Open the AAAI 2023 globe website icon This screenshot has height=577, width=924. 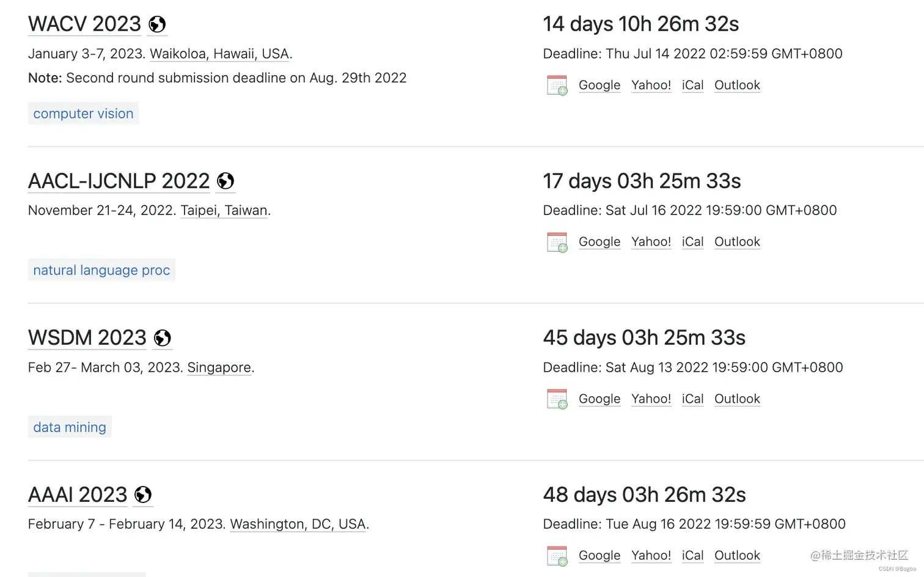(x=143, y=494)
